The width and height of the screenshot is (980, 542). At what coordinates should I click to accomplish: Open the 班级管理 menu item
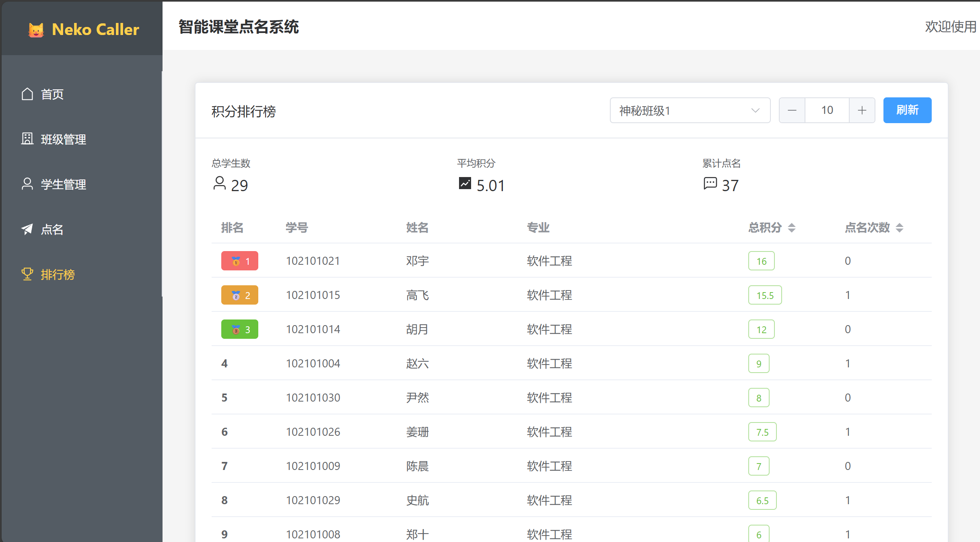click(x=63, y=139)
